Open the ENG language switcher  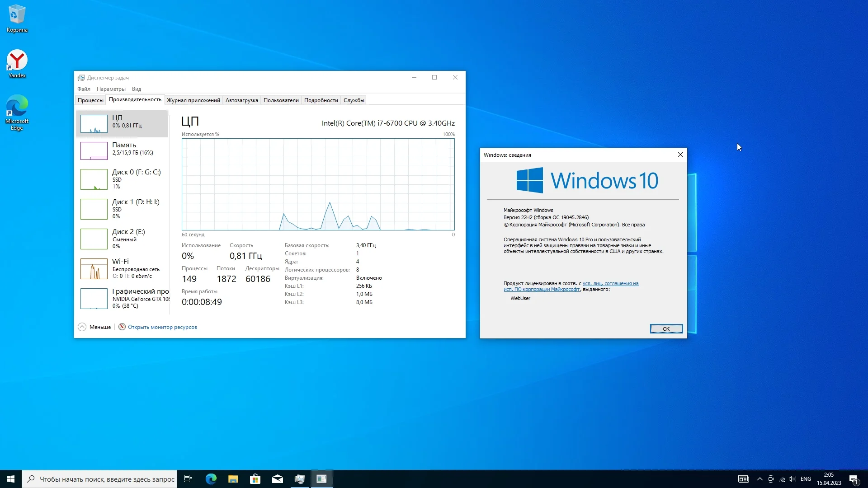pos(806,479)
